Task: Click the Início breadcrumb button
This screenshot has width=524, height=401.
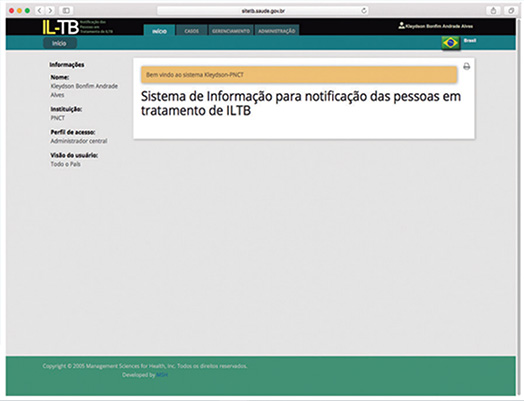Action: (x=59, y=43)
